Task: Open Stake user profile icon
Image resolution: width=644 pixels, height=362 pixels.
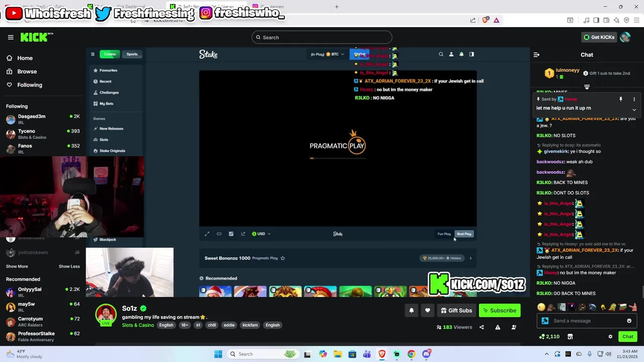Action: click(451, 54)
